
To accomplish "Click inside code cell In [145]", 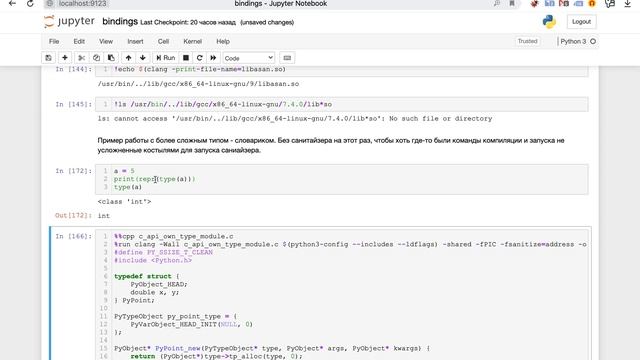I will pos(342,104).
